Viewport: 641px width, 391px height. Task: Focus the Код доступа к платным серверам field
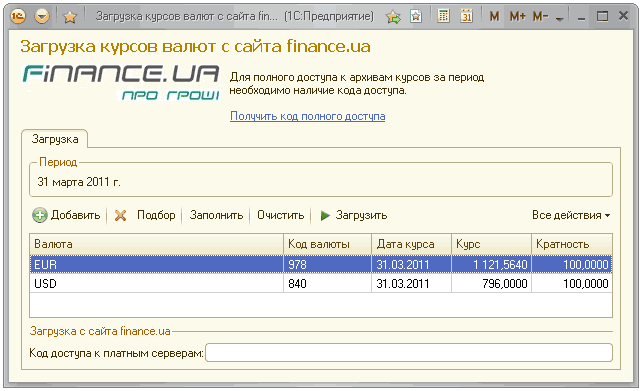pyautogui.click(x=409, y=353)
